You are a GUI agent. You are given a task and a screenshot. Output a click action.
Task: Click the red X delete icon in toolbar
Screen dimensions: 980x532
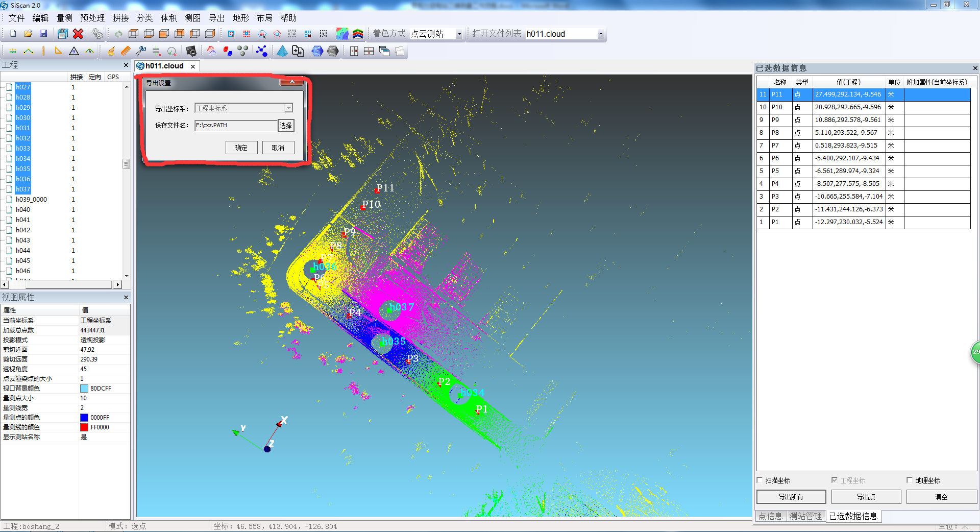(78, 34)
